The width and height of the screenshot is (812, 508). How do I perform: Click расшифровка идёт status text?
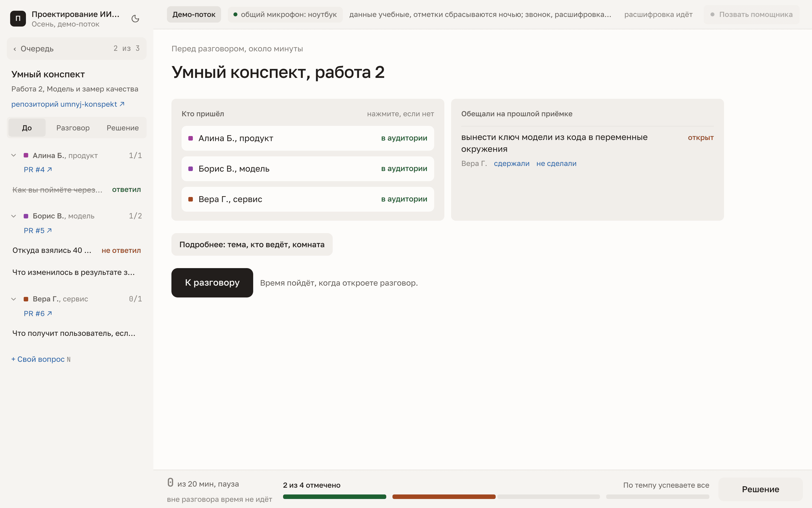pyautogui.click(x=658, y=14)
